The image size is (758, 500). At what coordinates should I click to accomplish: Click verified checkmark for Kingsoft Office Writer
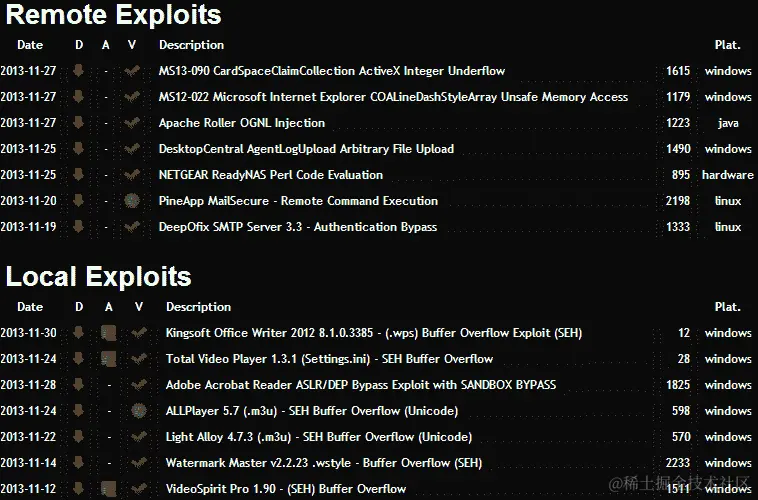[139, 333]
